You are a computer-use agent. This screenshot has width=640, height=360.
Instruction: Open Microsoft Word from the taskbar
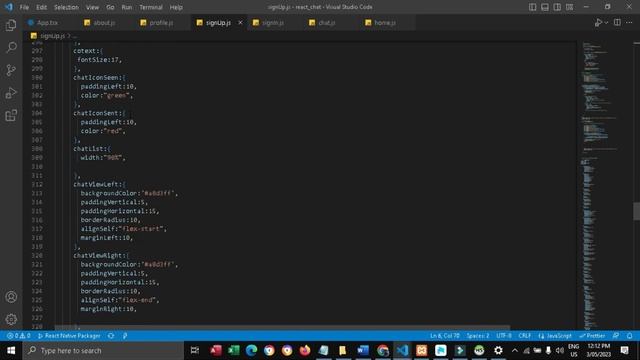pos(362,350)
